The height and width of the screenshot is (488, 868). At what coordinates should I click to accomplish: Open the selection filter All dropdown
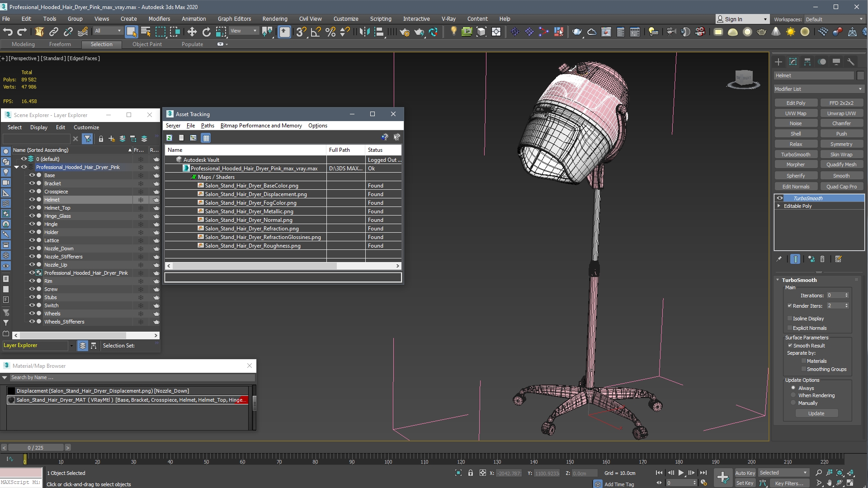point(108,31)
